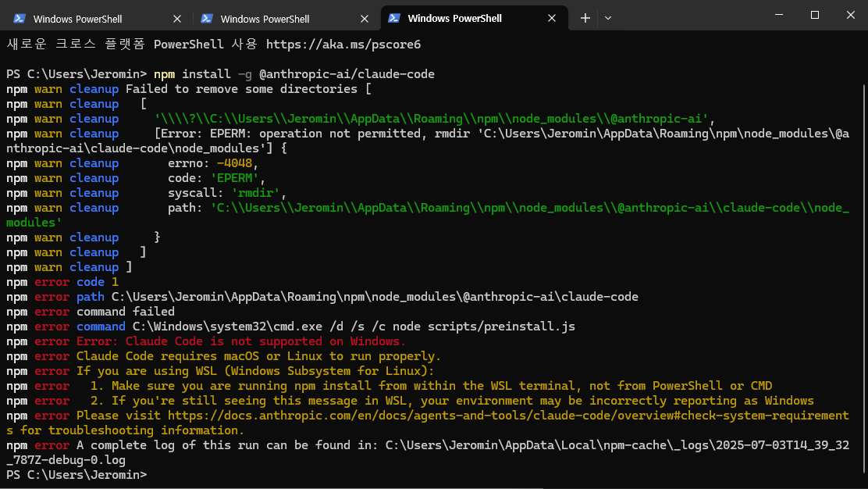Click the 'errno: -4048' line
Image resolution: width=868 pixels, height=489 pixels.
213,163
